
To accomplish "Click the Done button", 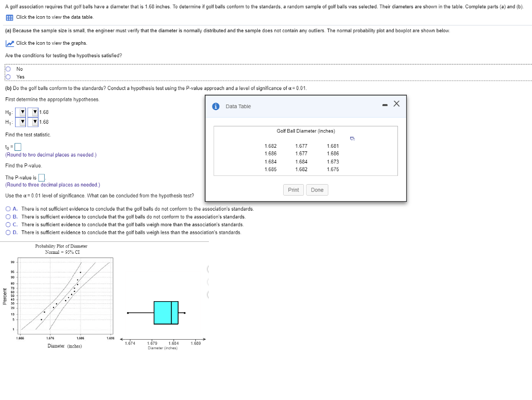I will click(x=317, y=190).
